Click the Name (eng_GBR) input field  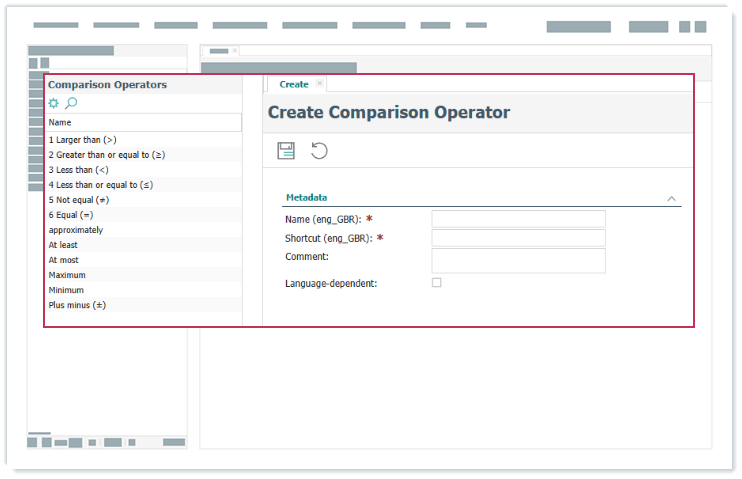tap(518, 219)
